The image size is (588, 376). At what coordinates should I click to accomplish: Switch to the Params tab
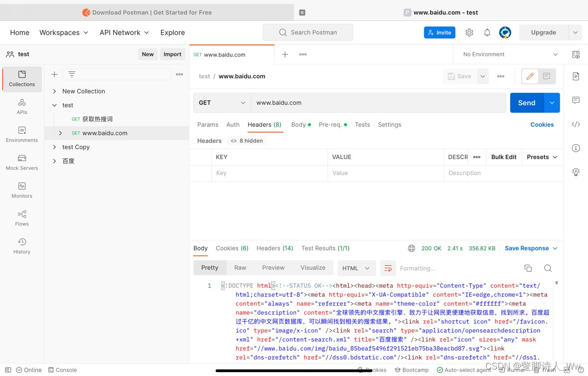(208, 125)
